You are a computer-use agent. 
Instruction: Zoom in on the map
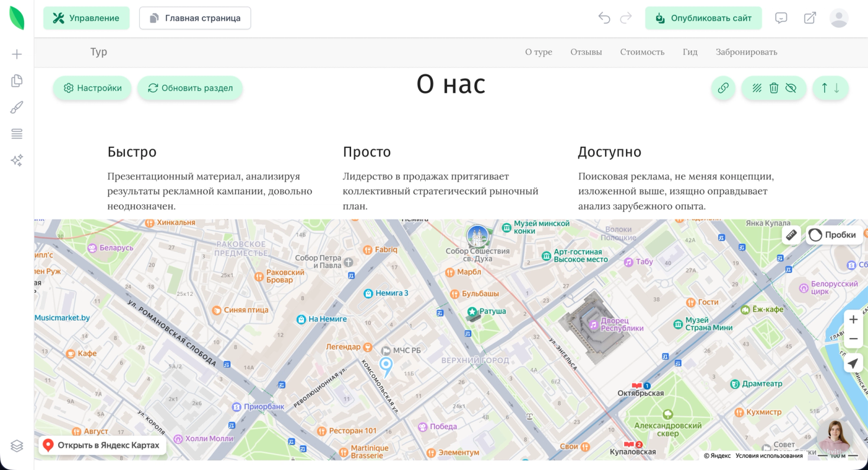coord(853,320)
